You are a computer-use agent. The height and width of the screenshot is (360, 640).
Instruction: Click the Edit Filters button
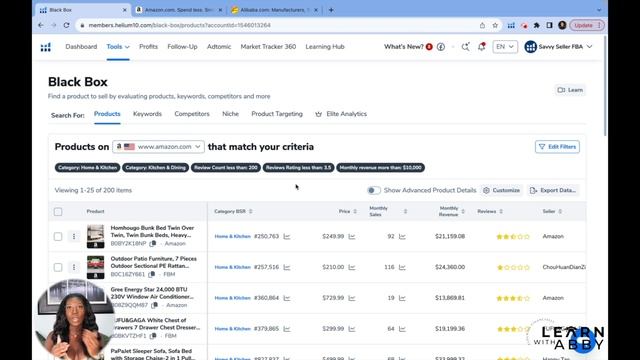click(557, 147)
